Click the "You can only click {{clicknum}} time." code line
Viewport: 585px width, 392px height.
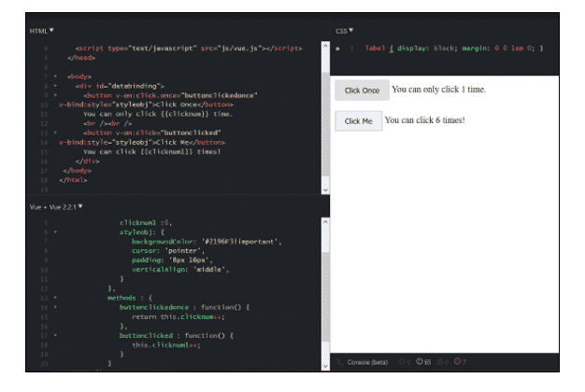point(158,114)
